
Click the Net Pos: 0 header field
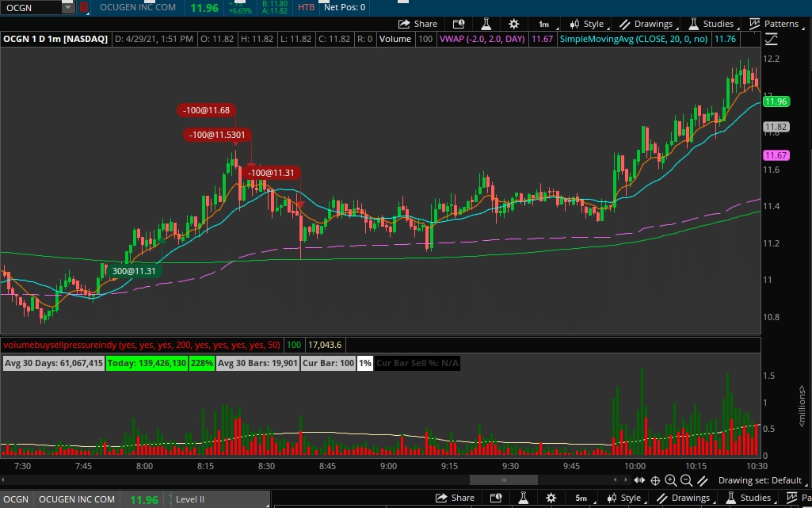click(345, 7)
